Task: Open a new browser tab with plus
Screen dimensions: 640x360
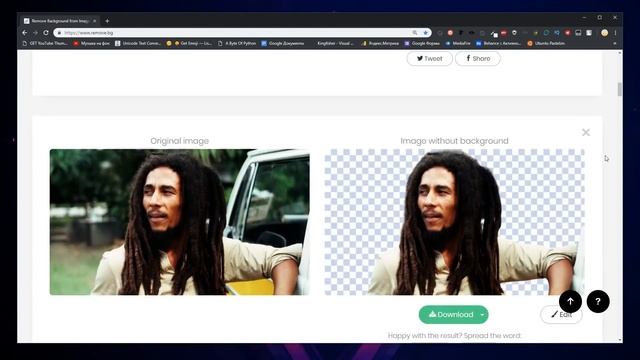Action: (x=107, y=21)
